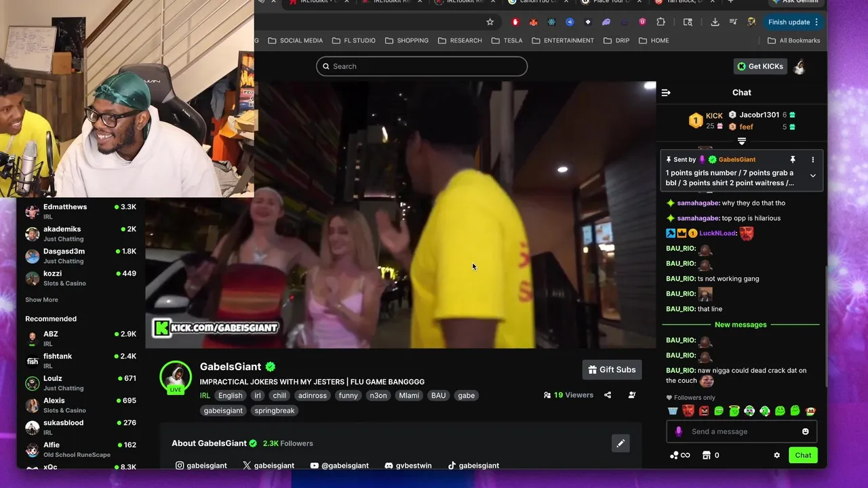
Task: Open the channel points icon
Action: point(679,455)
